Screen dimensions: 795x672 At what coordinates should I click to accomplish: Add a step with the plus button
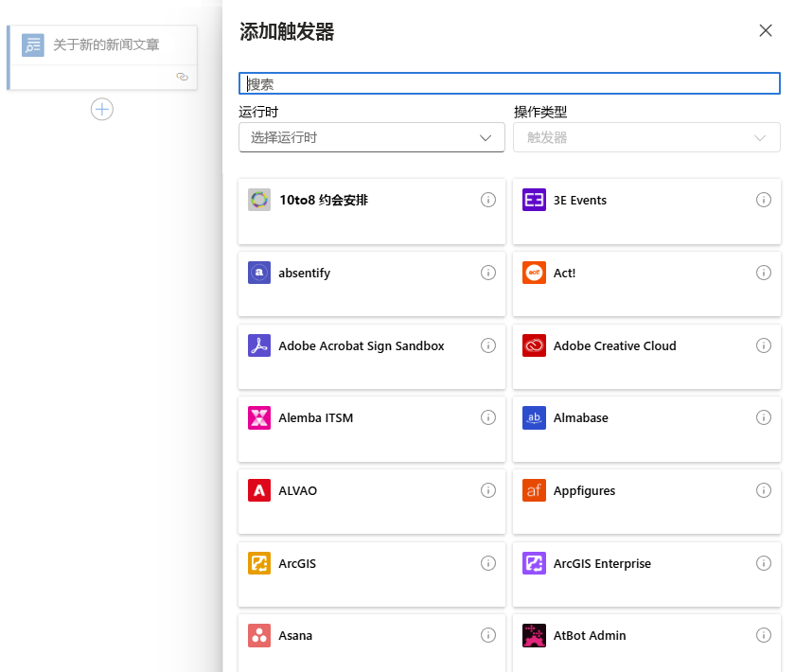click(102, 110)
